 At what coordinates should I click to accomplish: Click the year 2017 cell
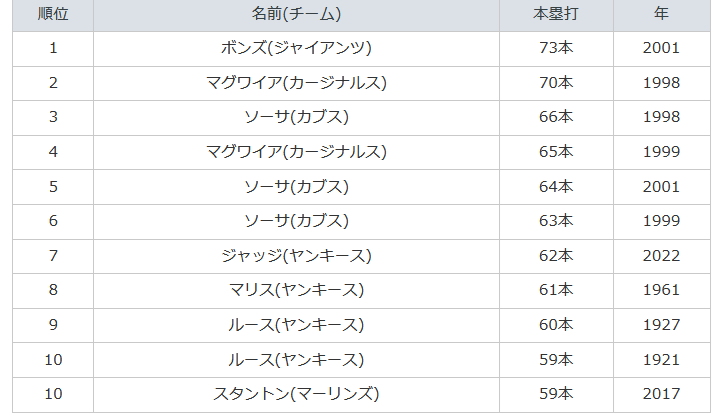coord(662,394)
